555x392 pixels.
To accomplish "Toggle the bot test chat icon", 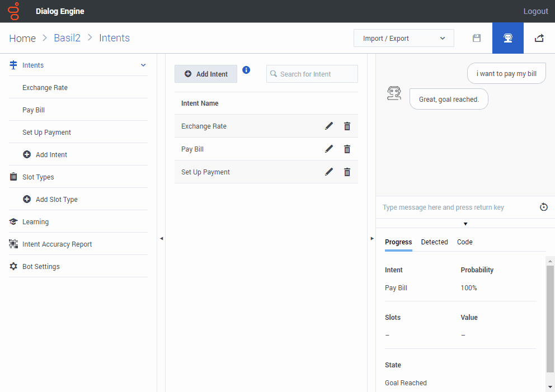I will 508,38.
